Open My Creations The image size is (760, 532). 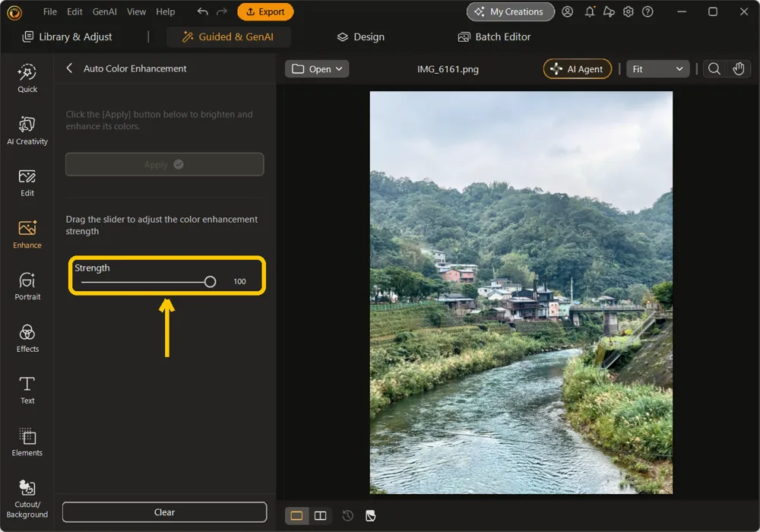click(x=511, y=11)
